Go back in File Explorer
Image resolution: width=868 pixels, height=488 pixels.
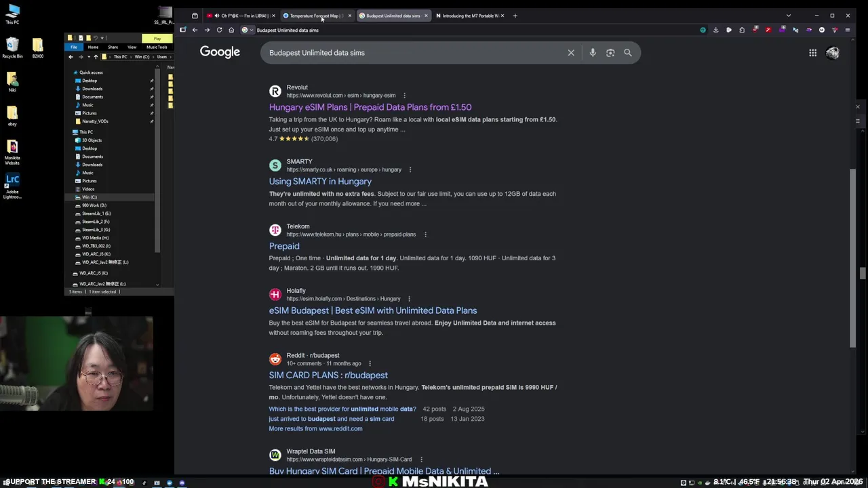pos(71,57)
